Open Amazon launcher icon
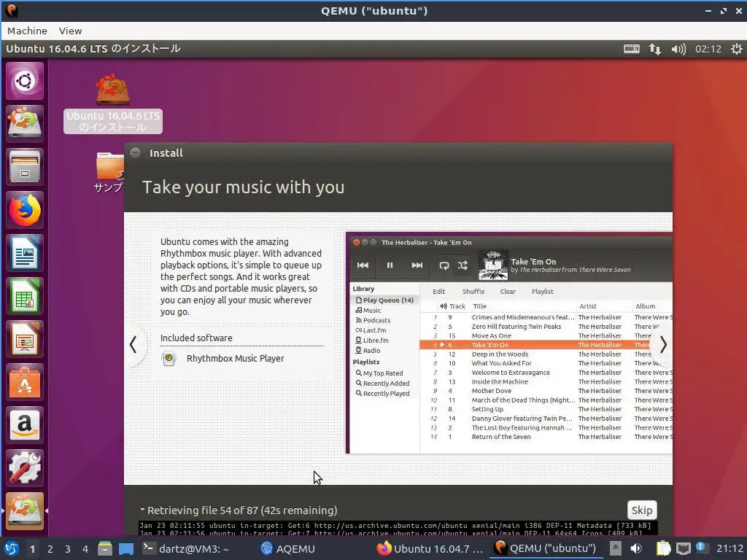The image size is (747, 560). [25, 425]
